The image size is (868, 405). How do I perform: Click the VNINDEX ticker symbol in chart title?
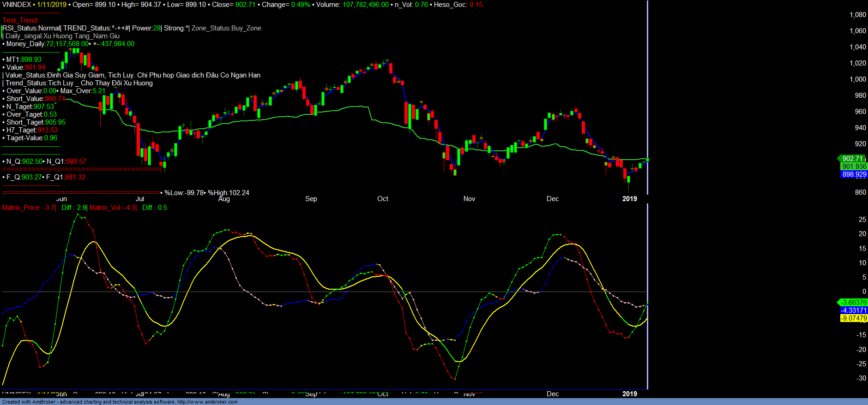coord(17,5)
